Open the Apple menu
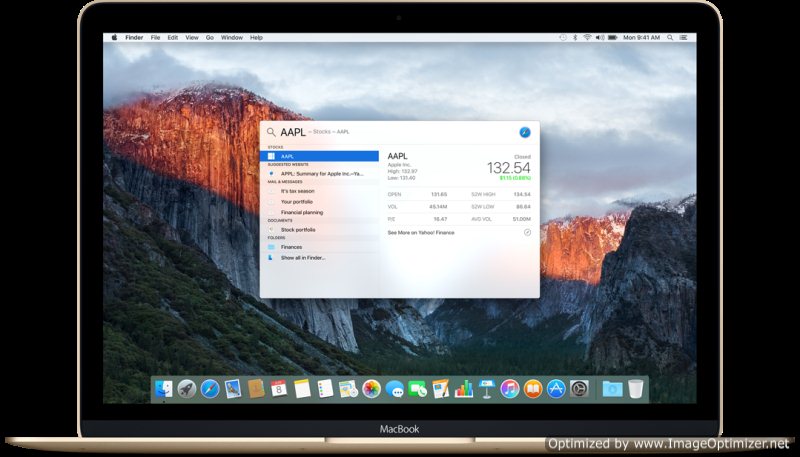The width and height of the screenshot is (800, 457). 115,38
